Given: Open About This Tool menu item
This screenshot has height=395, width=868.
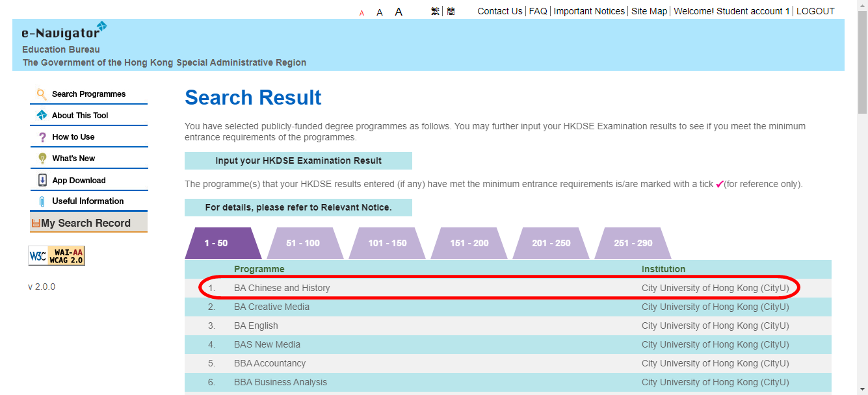Looking at the screenshot, I should pos(80,116).
